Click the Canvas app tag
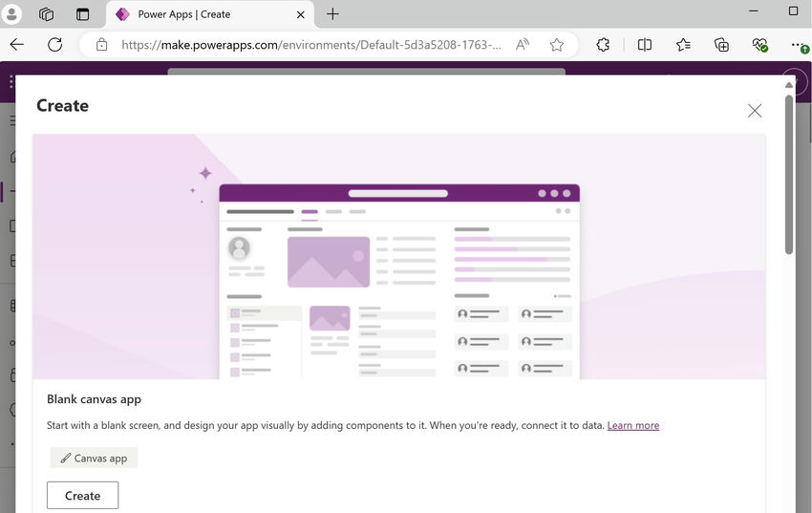The image size is (812, 513). click(x=94, y=459)
